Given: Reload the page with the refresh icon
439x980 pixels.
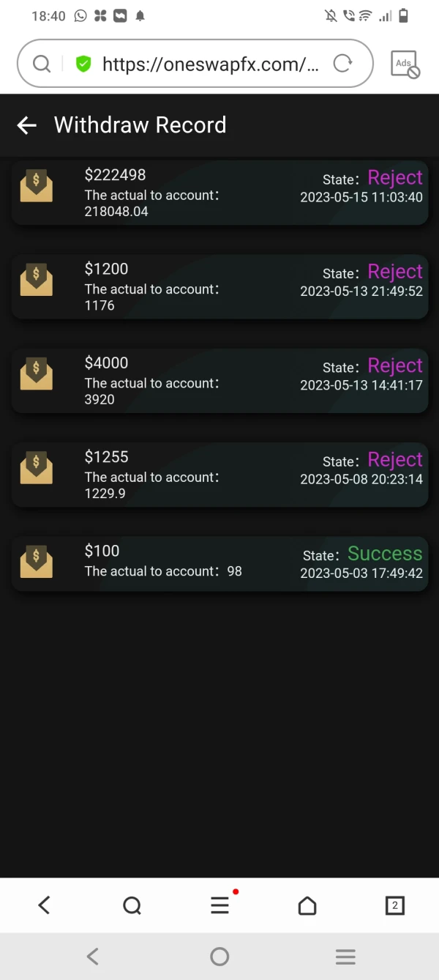Looking at the screenshot, I should pyautogui.click(x=342, y=64).
